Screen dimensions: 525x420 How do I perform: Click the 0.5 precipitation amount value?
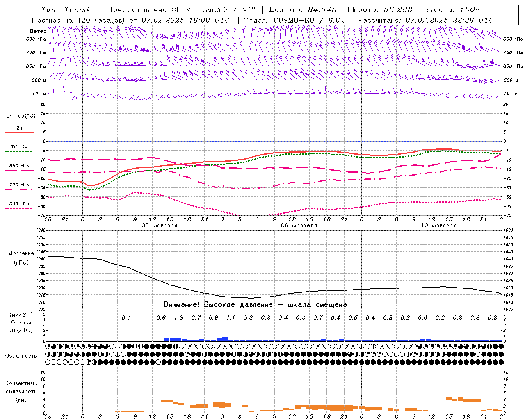353,318
